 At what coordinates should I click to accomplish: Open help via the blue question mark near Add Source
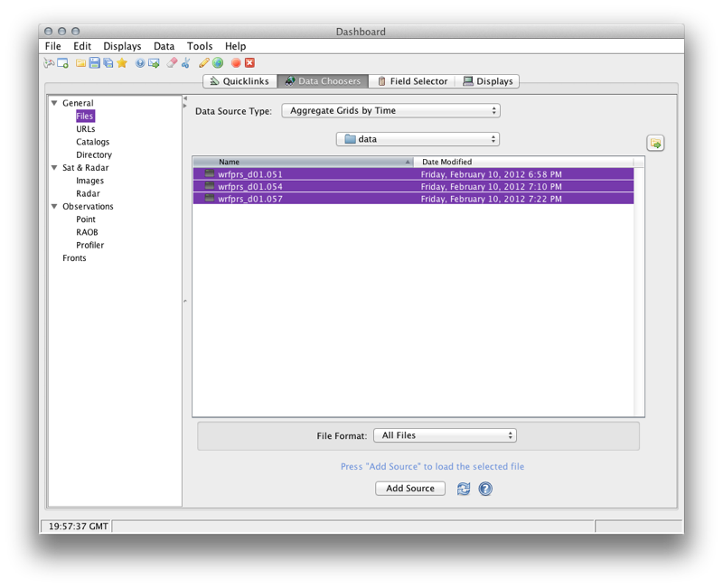click(485, 489)
